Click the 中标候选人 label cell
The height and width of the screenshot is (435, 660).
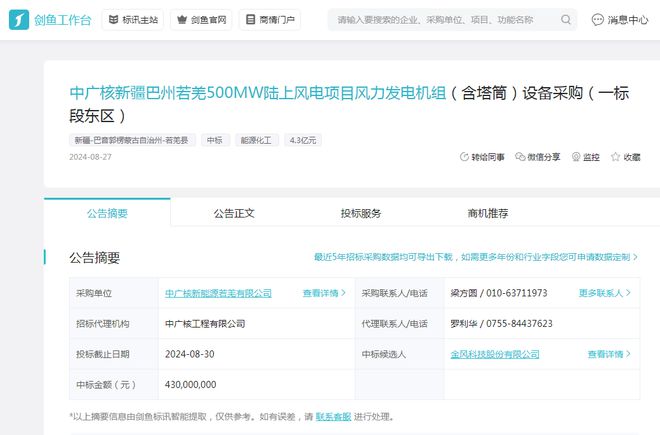tap(399, 354)
